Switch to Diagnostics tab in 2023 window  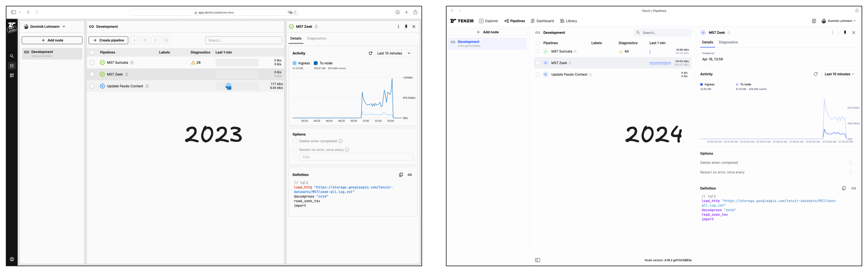(316, 39)
